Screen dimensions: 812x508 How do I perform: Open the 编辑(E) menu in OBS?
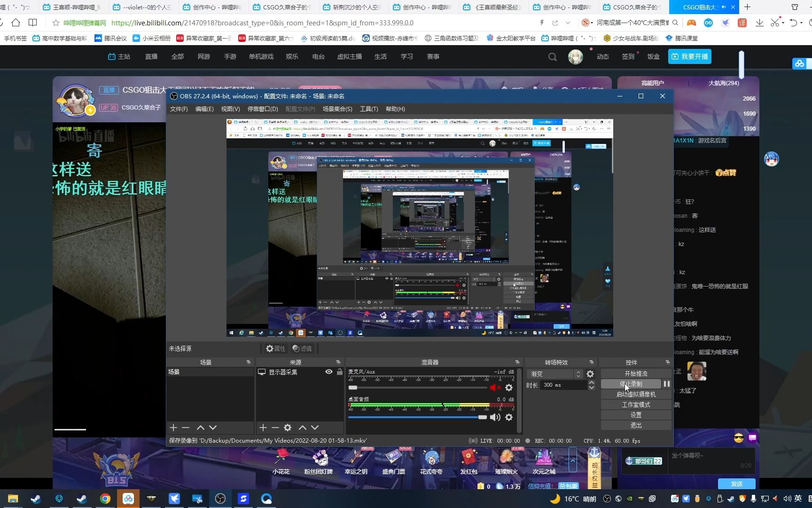click(x=204, y=109)
